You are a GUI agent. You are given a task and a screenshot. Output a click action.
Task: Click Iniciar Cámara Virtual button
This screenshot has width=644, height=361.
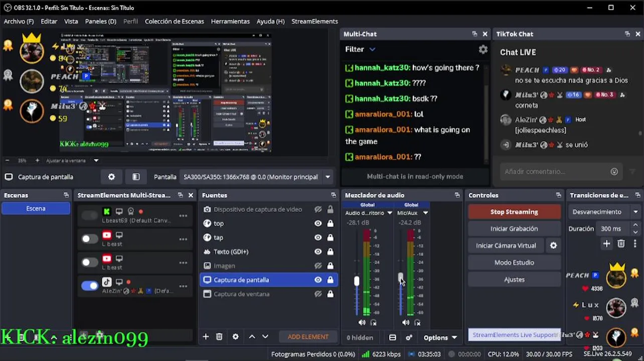pyautogui.click(x=506, y=246)
